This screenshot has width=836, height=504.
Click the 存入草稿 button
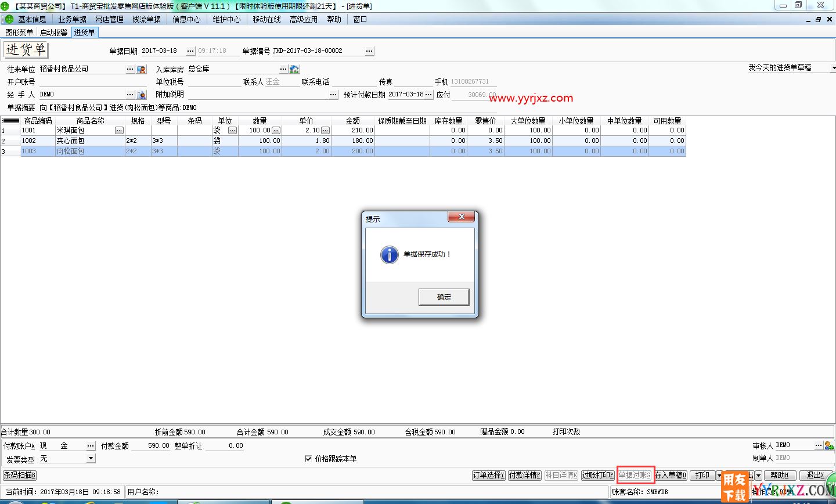point(671,475)
